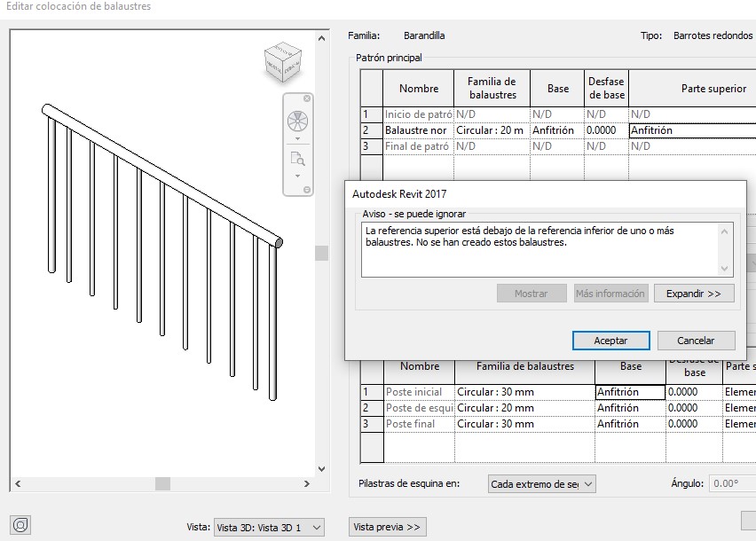This screenshot has width=756, height=541.
Task: Expand the Zoom tool dropdown arrow
Action: tap(297, 176)
